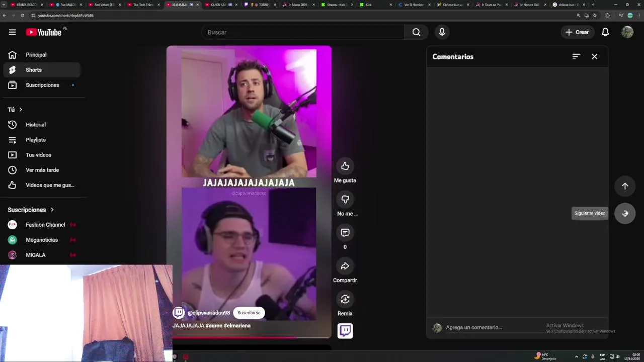The image size is (644, 362).
Task: Expand the Suscripciones heading chevron
Action: (x=52, y=210)
